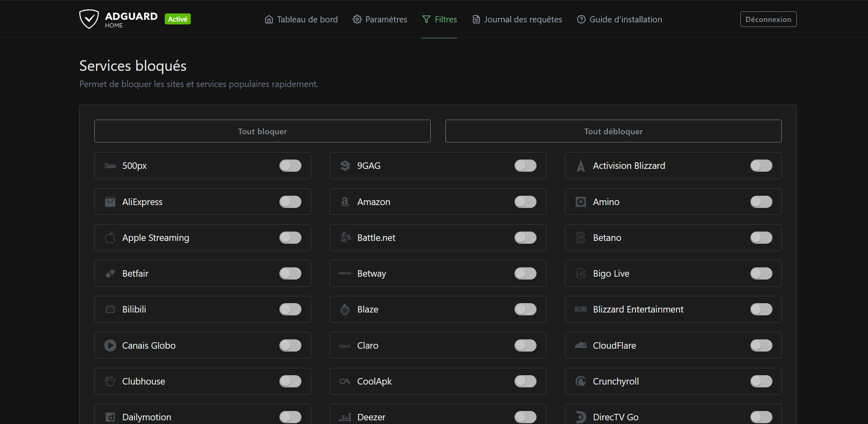Click the Claro logo icon

[345, 345]
